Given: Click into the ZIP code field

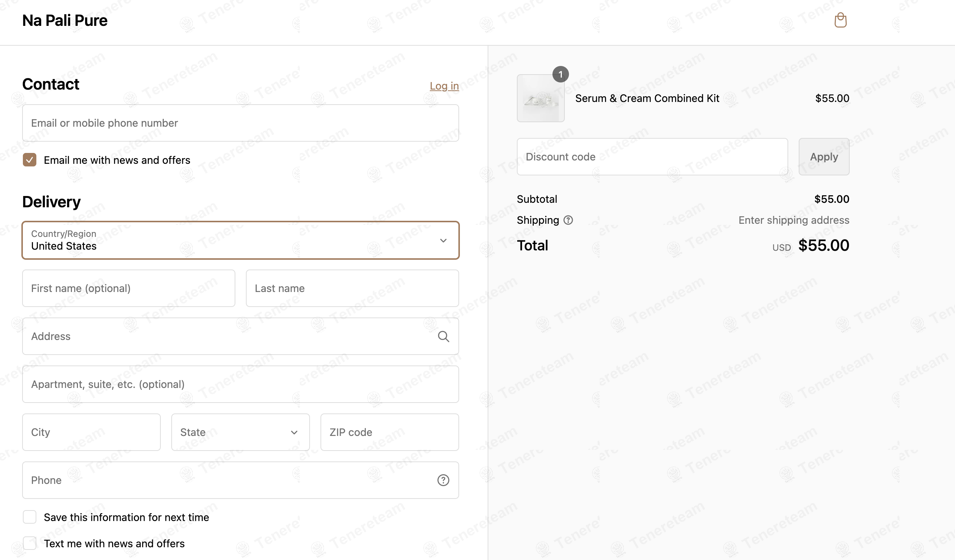Looking at the screenshot, I should pyautogui.click(x=389, y=432).
